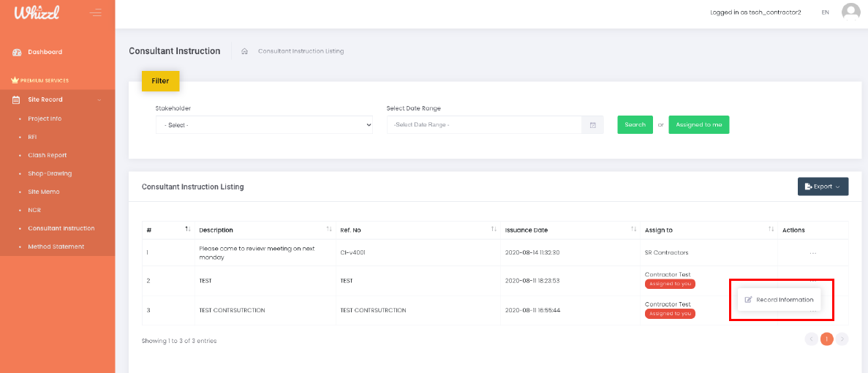
Task: Sort by Description column arrows
Action: [329, 230]
